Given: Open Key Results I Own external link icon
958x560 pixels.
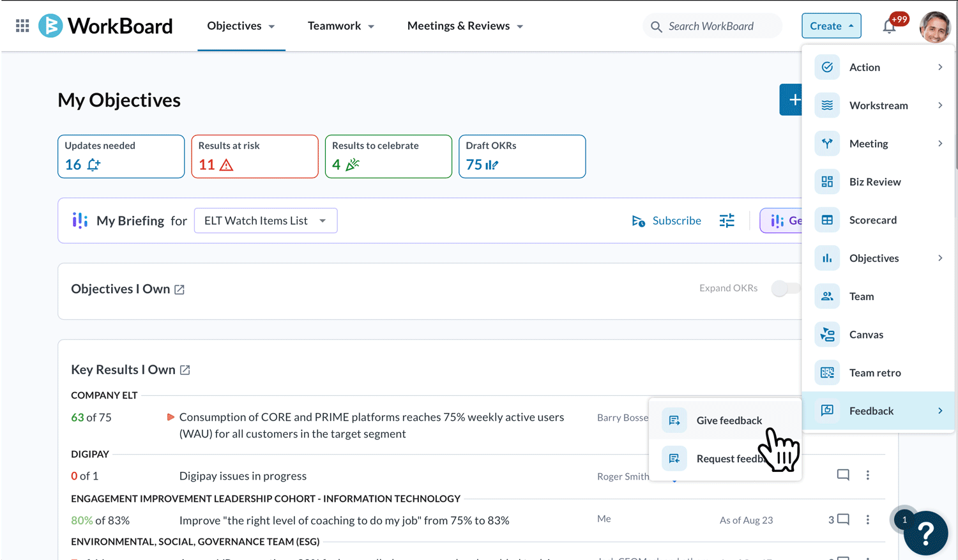Looking at the screenshot, I should (185, 370).
